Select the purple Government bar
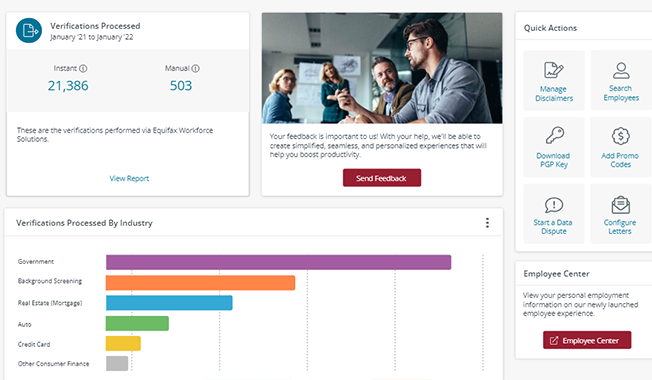652x380 pixels. point(279,262)
